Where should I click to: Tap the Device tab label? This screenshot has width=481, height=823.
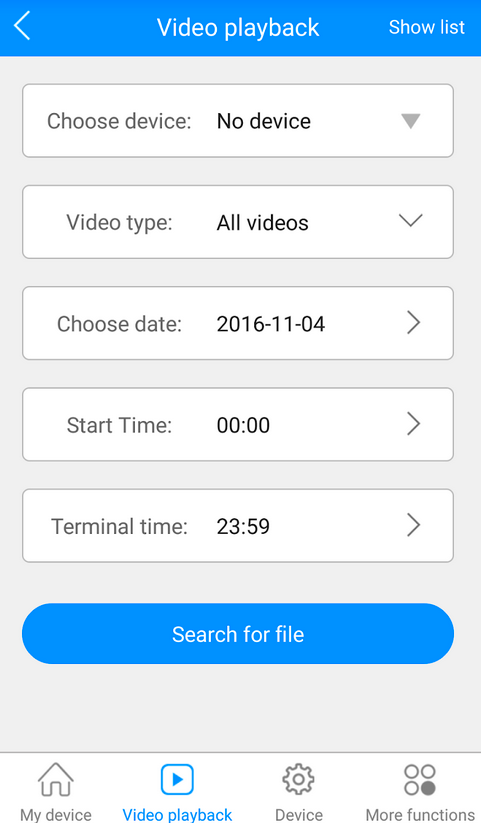point(299,815)
